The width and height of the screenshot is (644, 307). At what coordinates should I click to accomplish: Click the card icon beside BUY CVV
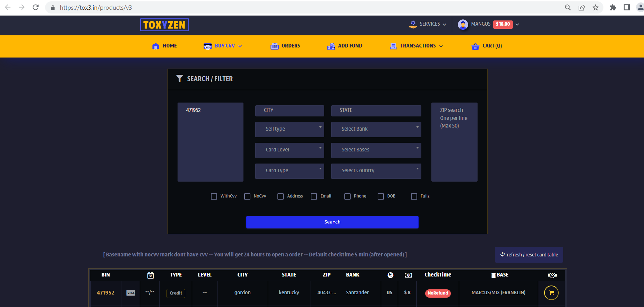pyautogui.click(x=207, y=46)
